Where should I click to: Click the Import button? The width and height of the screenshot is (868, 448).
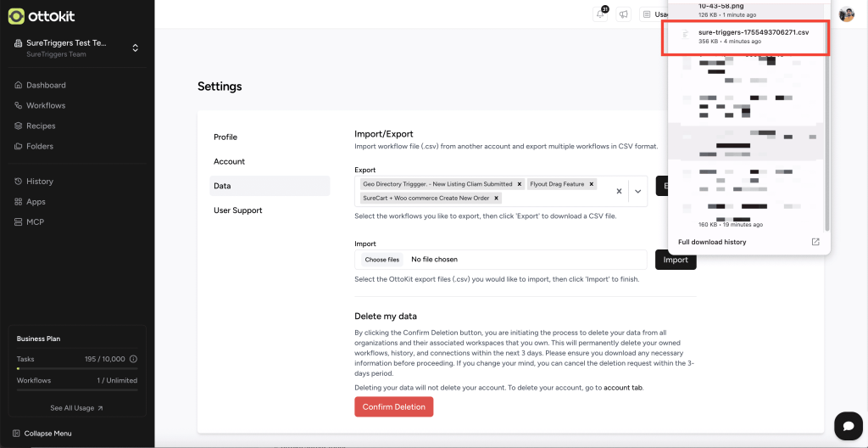tap(675, 260)
